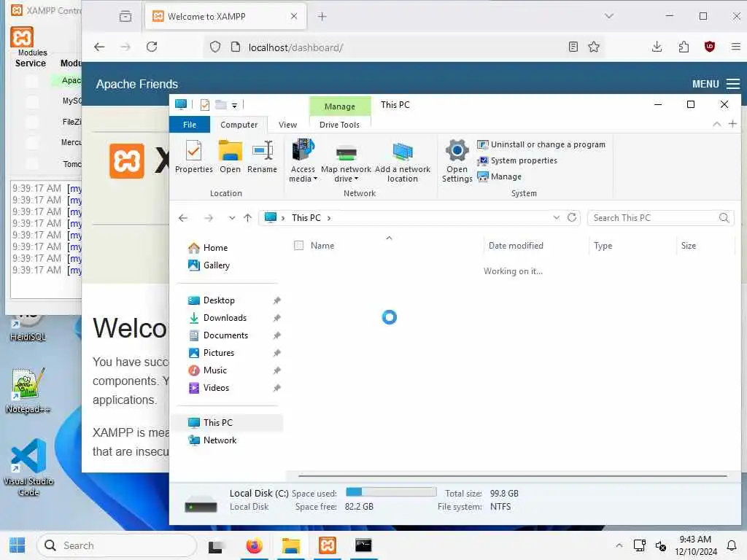Click System properties in the ribbon
747x560 pixels.
[x=517, y=160]
